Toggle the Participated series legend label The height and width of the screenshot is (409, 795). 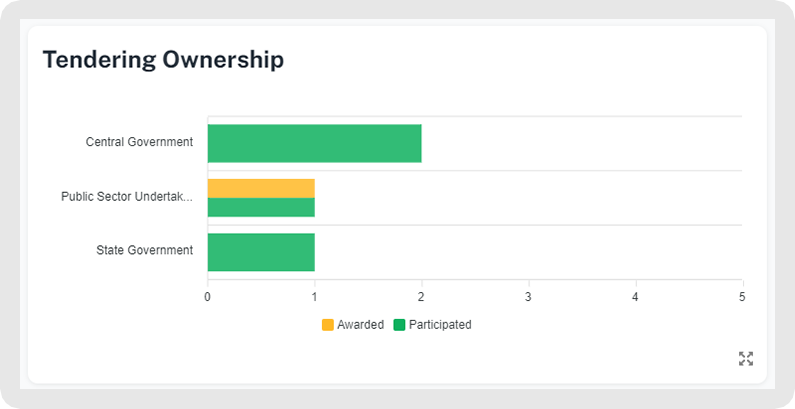(x=440, y=325)
